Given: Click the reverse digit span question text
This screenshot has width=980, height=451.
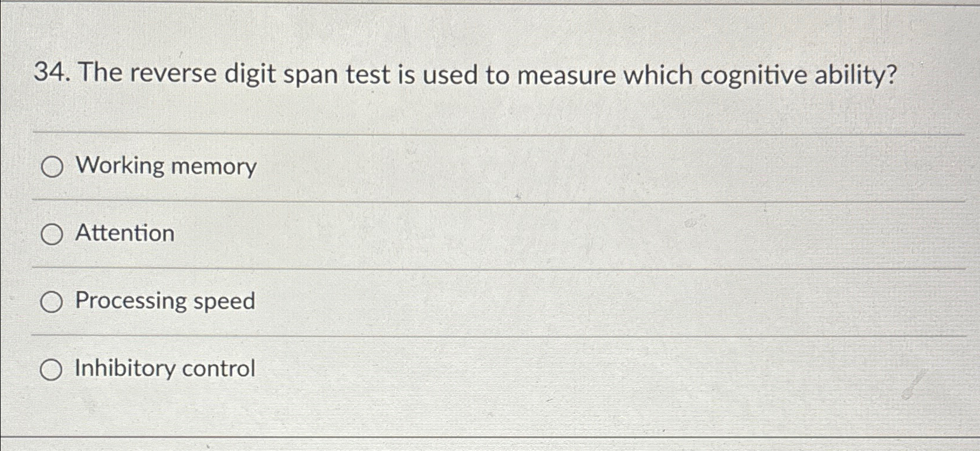Looking at the screenshot, I should 488,75.
